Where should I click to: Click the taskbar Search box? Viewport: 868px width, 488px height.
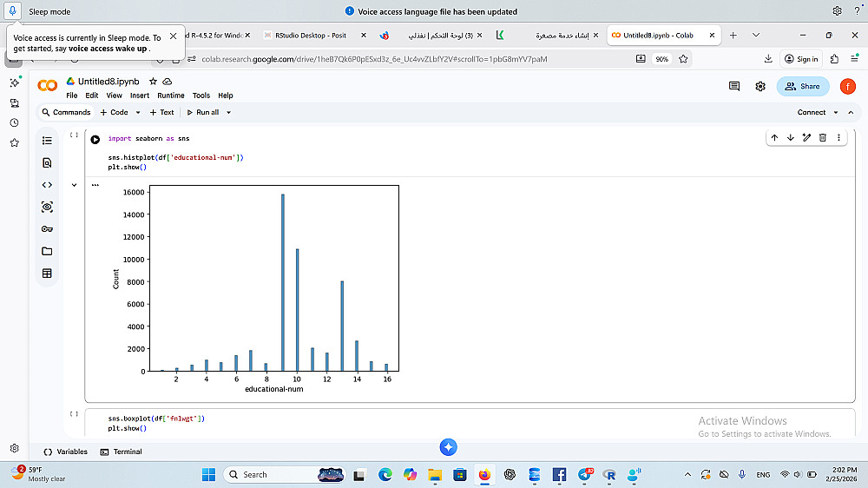coord(284,475)
